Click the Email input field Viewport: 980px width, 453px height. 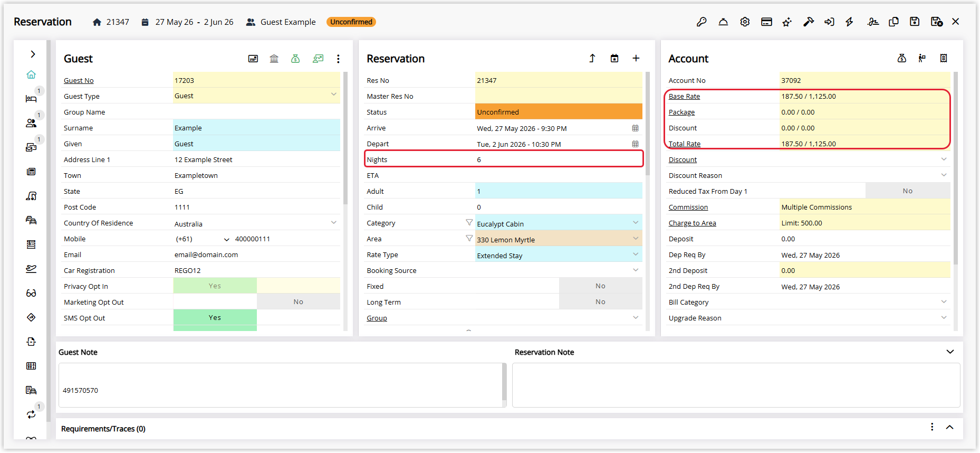click(x=256, y=254)
